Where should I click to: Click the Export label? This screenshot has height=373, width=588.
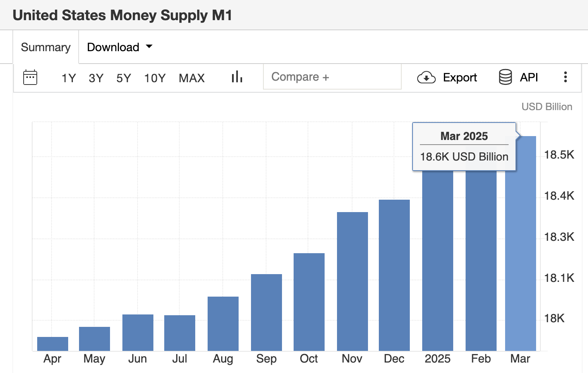point(460,78)
